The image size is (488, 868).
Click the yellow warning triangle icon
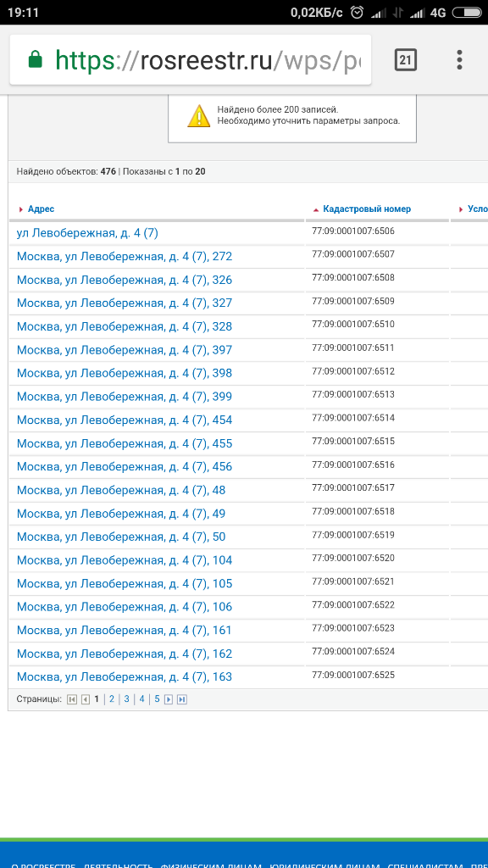pos(198,115)
